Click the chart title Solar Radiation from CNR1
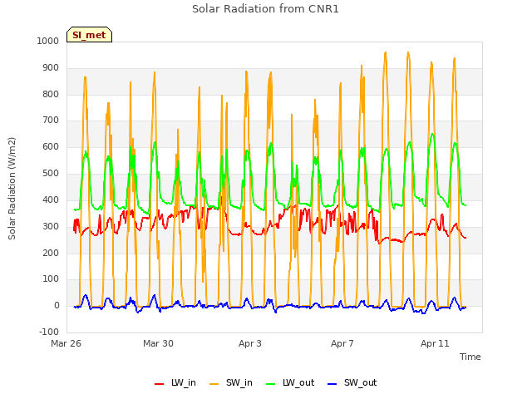Viewport: 532px width, 399px height. (x=265, y=9)
